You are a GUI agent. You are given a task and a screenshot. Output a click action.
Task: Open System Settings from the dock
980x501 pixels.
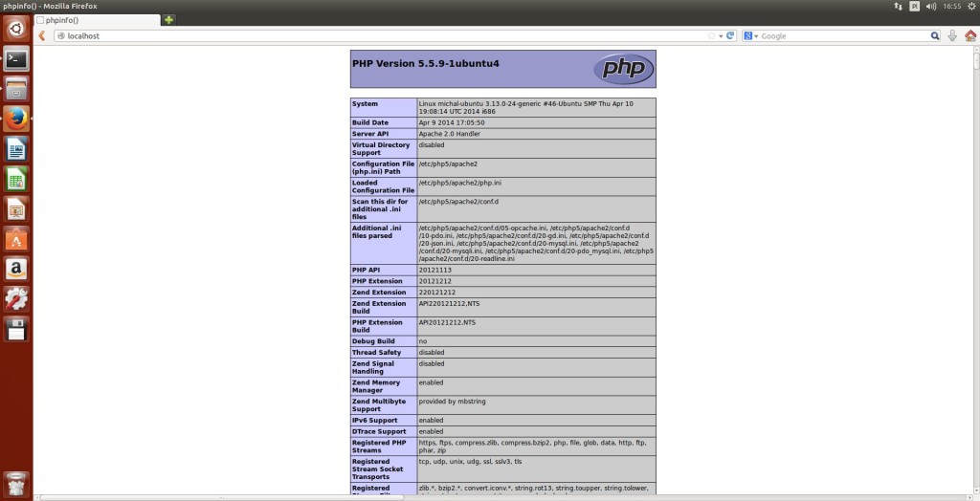[x=16, y=298]
